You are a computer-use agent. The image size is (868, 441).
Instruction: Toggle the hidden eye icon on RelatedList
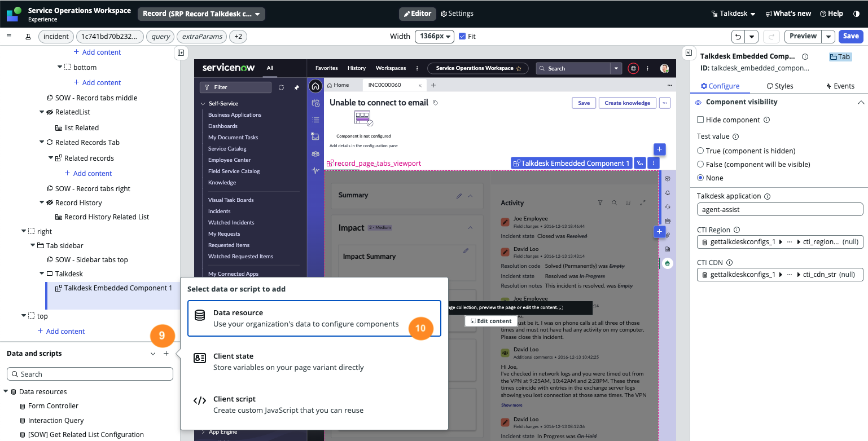50,112
